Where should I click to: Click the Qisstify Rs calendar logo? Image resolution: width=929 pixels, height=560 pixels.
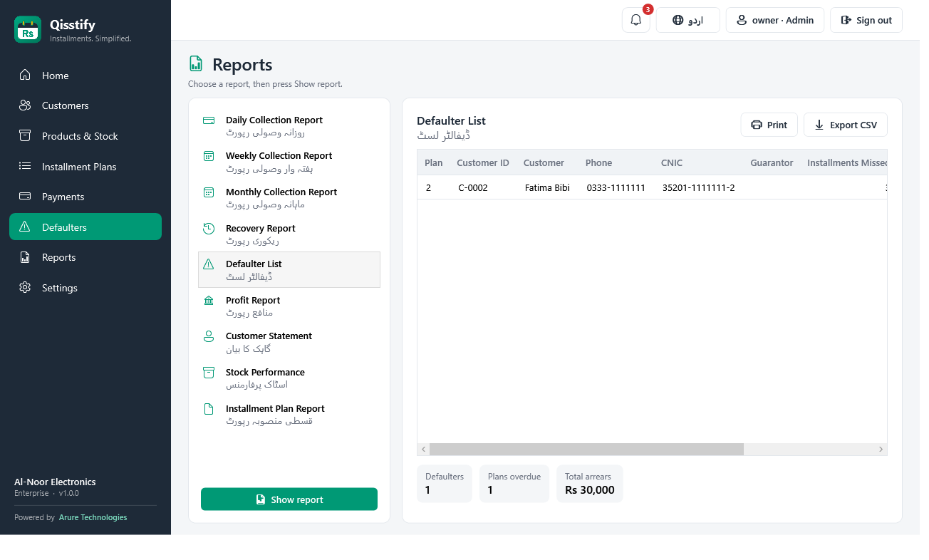28,30
